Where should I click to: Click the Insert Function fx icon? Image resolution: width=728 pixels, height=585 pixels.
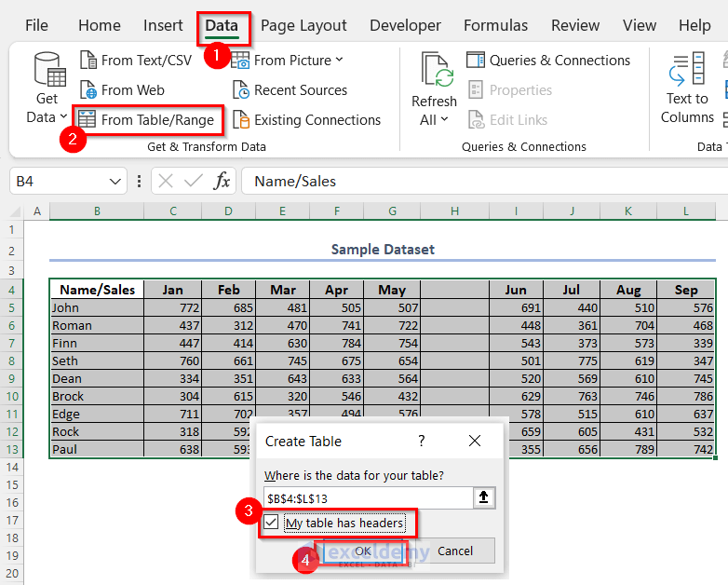tap(222, 181)
